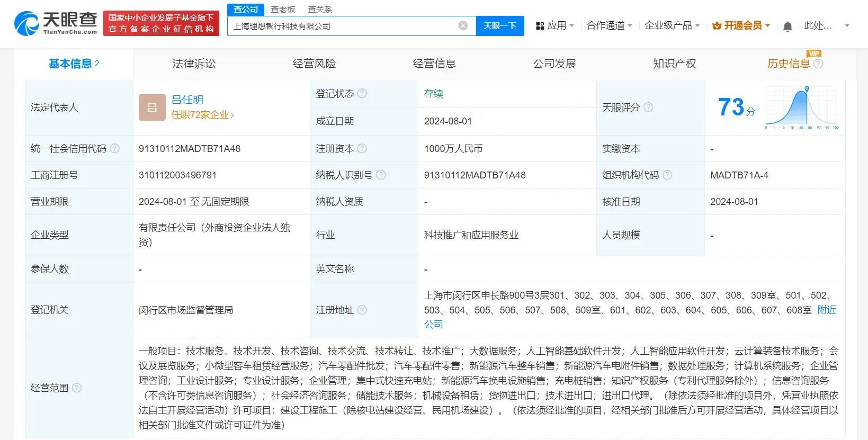
Task: Click the TianYanCha logo
Action: pos(56,23)
